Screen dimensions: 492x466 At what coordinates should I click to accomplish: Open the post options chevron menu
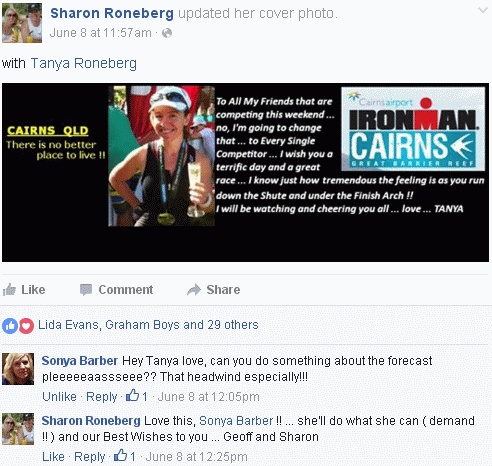[x=483, y=11]
